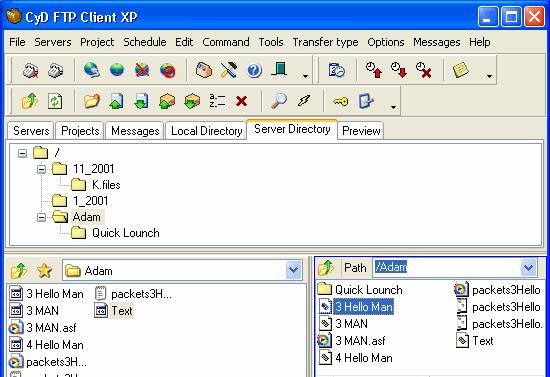Select the Server Directory tab
The height and width of the screenshot is (377, 550).
coord(292,129)
